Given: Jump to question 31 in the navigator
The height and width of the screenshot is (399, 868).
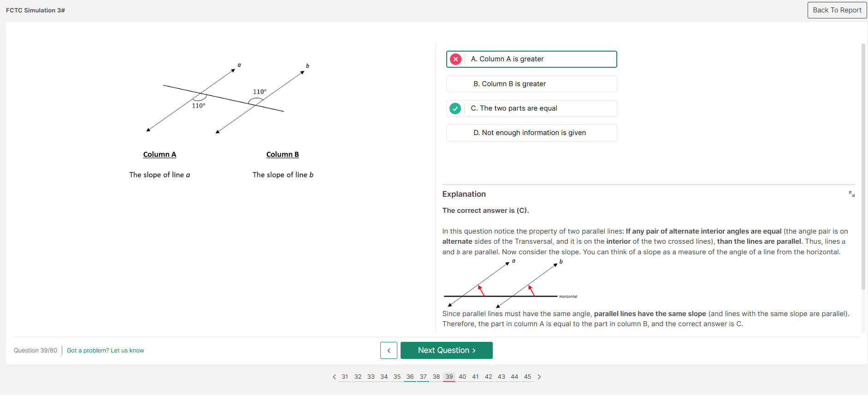Looking at the screenshot, I should (344, 377).
